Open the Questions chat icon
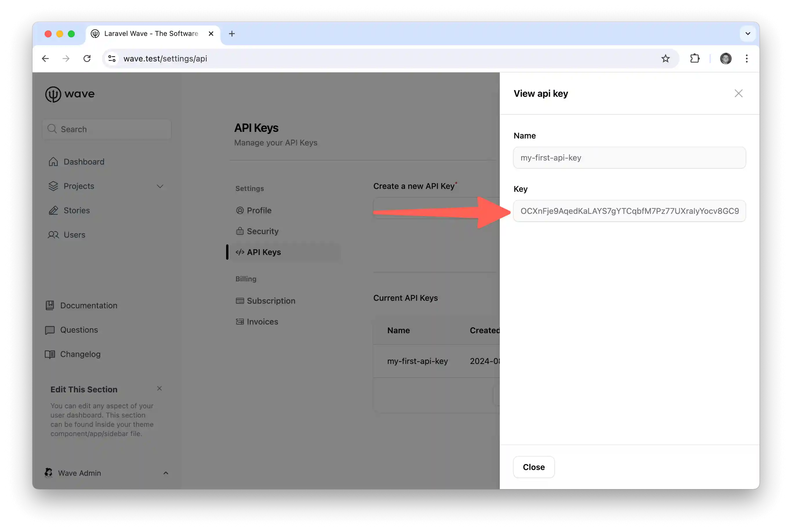792x532 pixels. (x=50, y=329)
